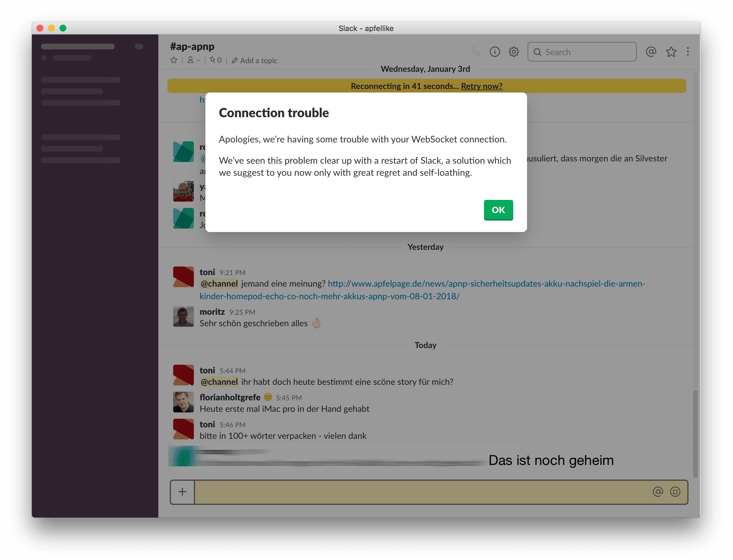Click the Retry now? link
Viewport: 733px width, 560px height.
tap(482, 86)
